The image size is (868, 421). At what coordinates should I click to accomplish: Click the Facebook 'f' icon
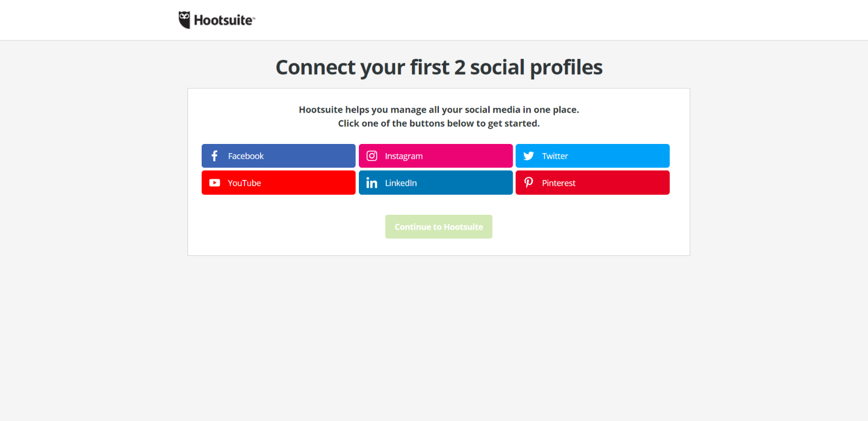[x=214, y=156]
